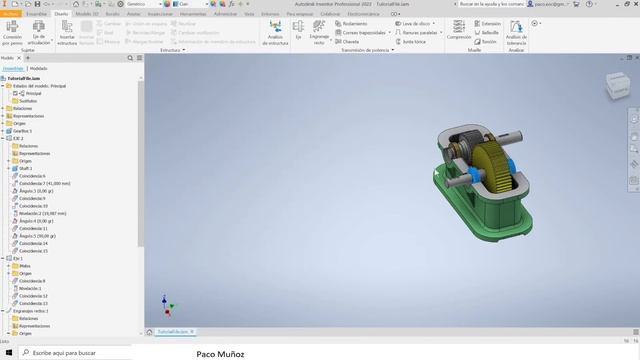
Task: Click the help question mark icon
Action: (589, 4)
